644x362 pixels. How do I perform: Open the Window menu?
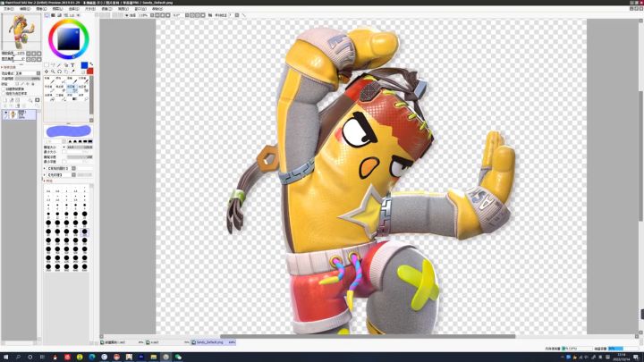click(x=140, y=9)
